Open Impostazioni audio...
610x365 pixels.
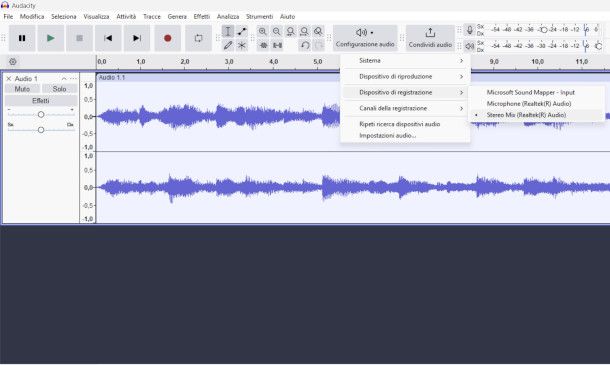pos(405,135)
